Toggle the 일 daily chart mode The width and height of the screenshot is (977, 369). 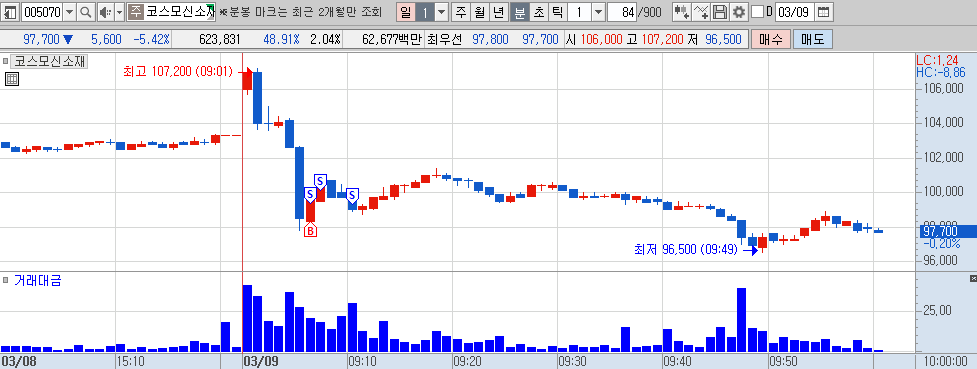406,12
